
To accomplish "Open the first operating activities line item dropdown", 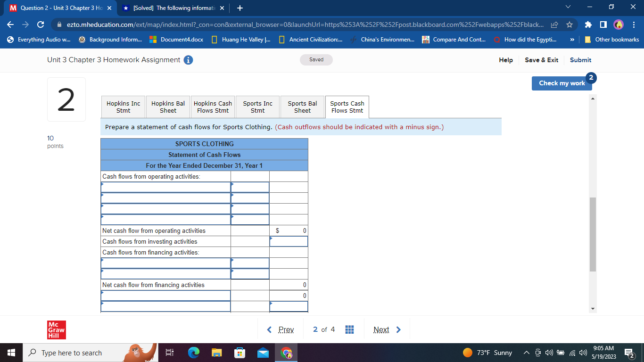I will pyautogui.click(x=166, y=187).
